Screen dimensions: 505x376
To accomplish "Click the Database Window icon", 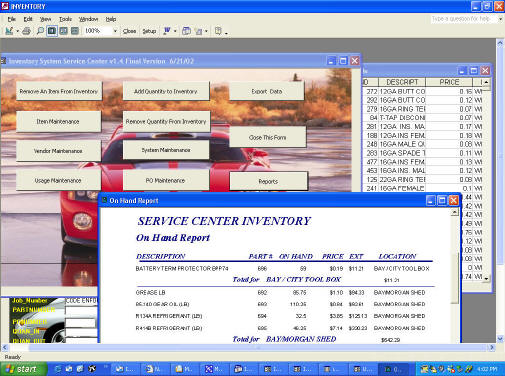I will (186, 31).
